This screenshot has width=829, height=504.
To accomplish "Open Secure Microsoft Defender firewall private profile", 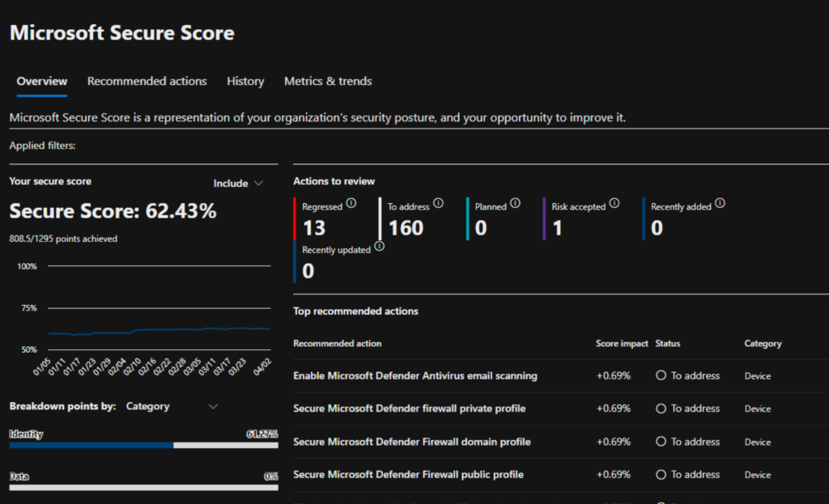I will (409, 409).
